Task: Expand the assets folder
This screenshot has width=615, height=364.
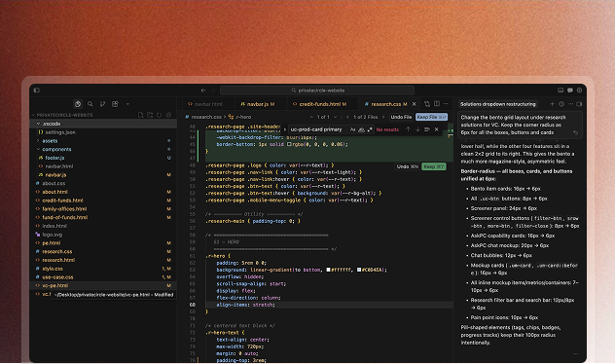Action: point(103,141)
